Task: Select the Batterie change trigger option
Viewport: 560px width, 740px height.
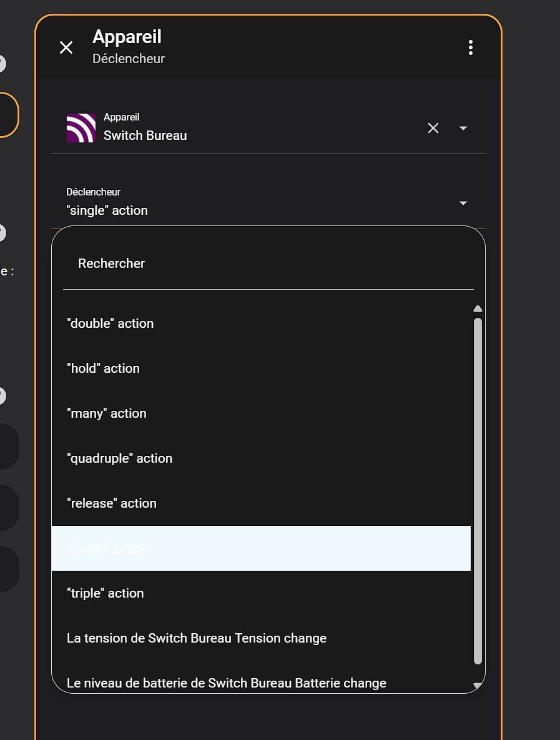Action: click(226, 683)
